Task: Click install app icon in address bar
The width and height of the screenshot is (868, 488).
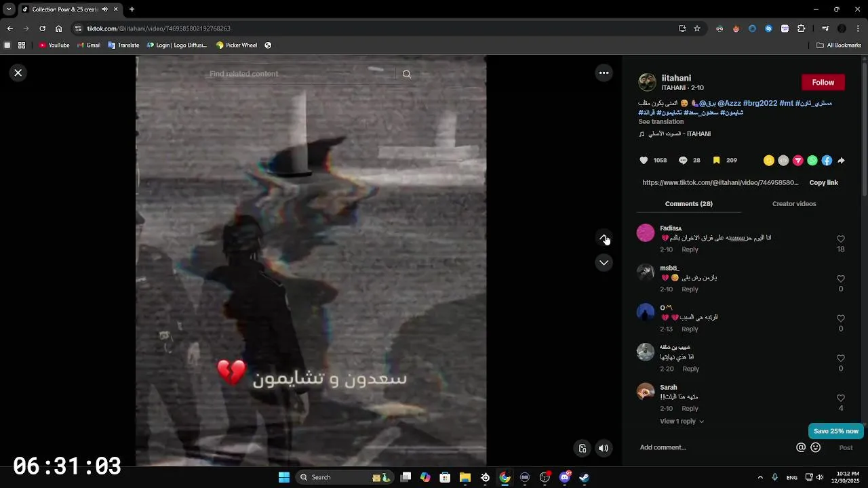Action: (682, 28)
